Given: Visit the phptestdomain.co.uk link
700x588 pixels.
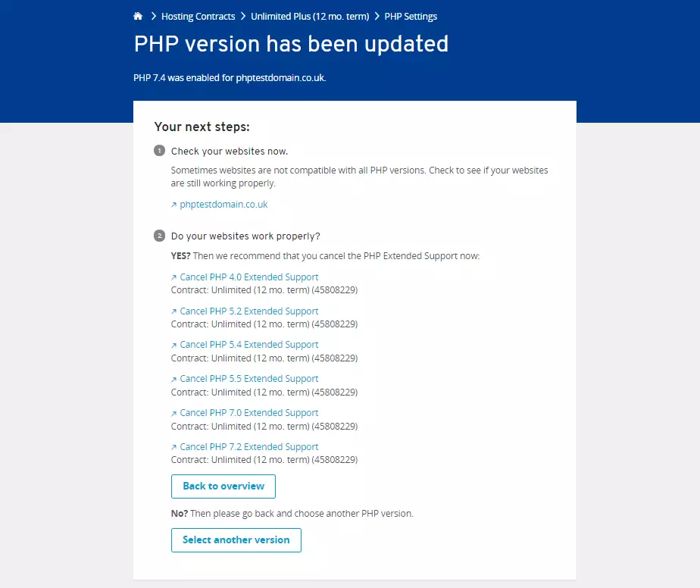Looking at the screenshot, I should click(x=223, y=205).
